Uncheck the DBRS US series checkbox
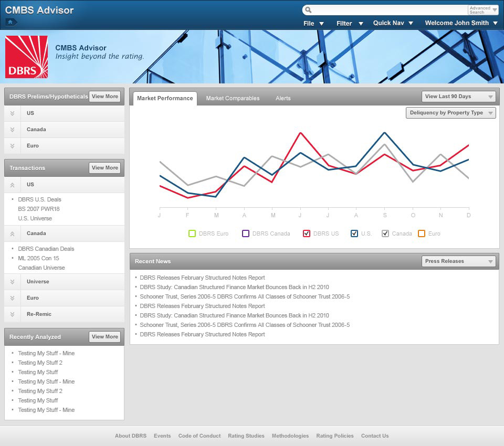The height and width of the screenshot is (446, 504). pos(306,233)
